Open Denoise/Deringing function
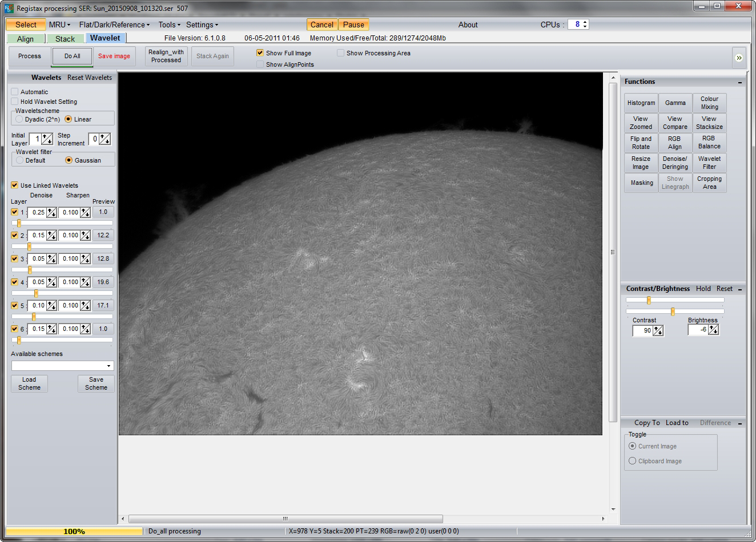 675,163
